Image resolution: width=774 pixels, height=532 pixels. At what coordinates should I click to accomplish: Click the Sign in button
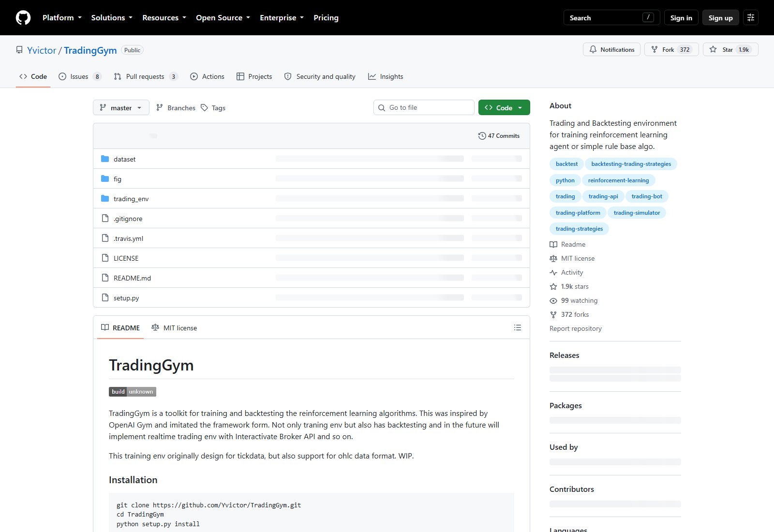click(681, 17)
